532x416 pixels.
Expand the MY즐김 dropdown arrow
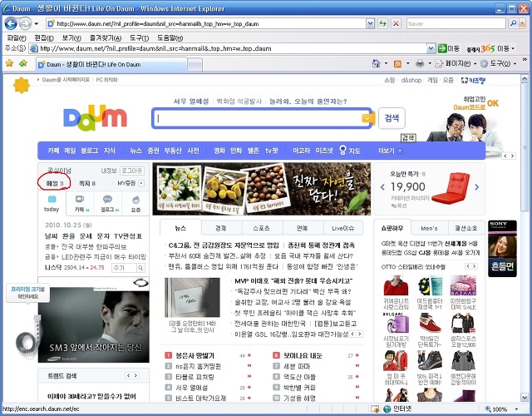pyautogui.click(x=141, y=183)
